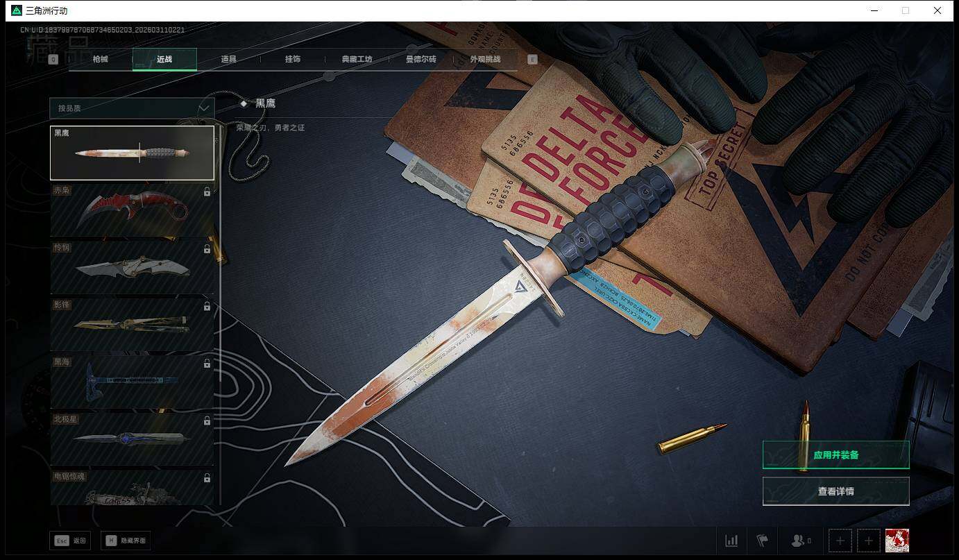
Task: Click the lock icon on 怜悯
Action: [x=207, y=249]
